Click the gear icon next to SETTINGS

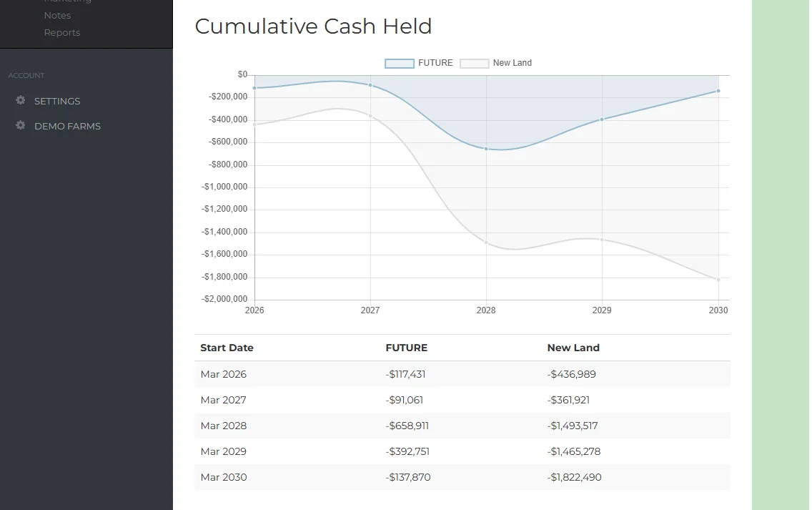21,100
